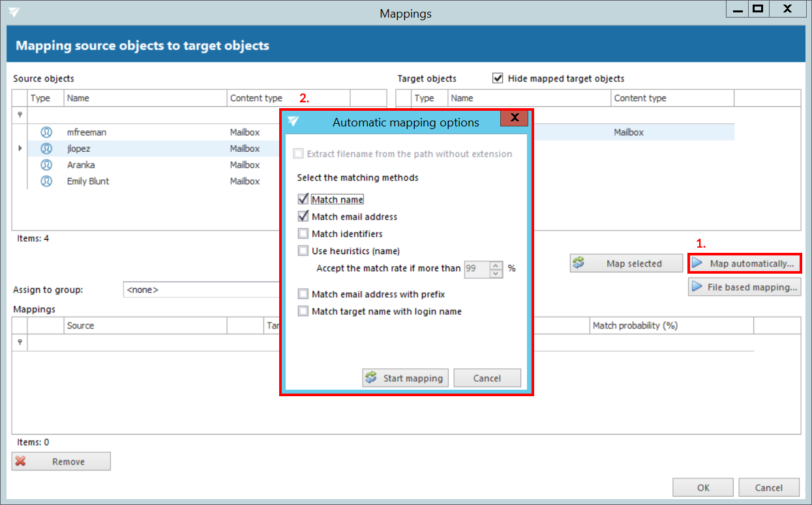This screenshot has height=505, width=812.
Task: Uncheck the Match name checkbox
Action: click(303, 199)
